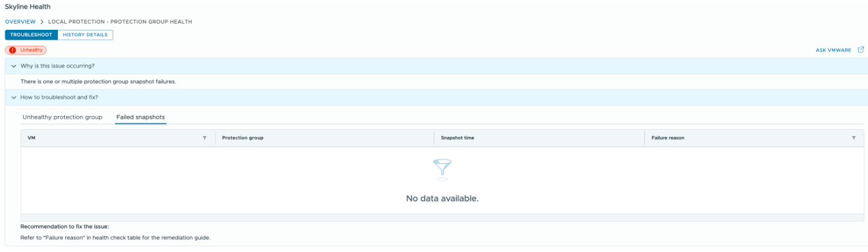The height and width of the screenshot is (252, 868).
Task: Collapse the "How to troubleshoot and fix?" chevron
Action: (14, 97)
